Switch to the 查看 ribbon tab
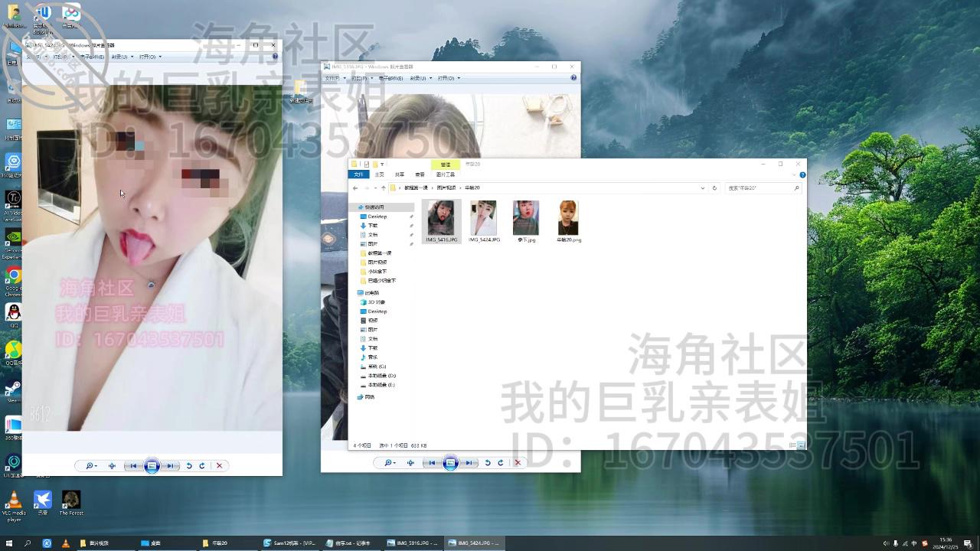 click(x=420, y=174)
